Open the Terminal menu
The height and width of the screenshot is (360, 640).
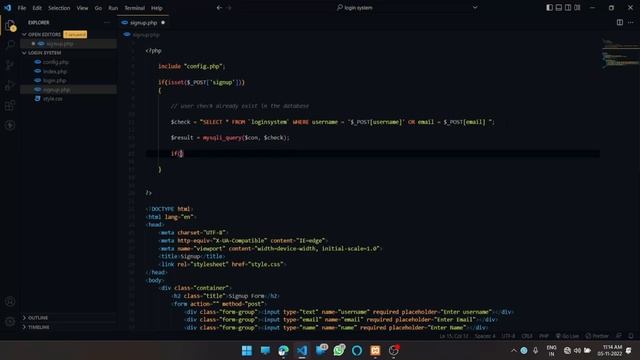pyautogui.click(x=135, y=8)
